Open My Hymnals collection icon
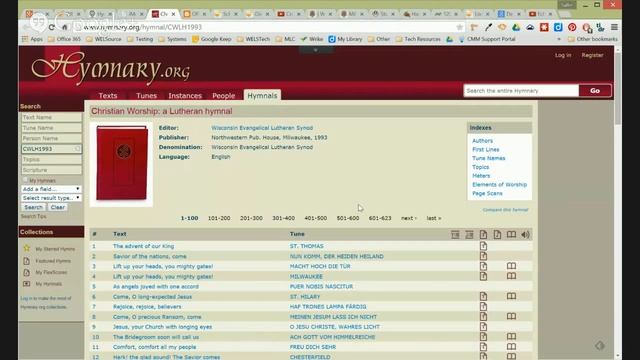This screenshot has width=640, height=360. point(27,284)
